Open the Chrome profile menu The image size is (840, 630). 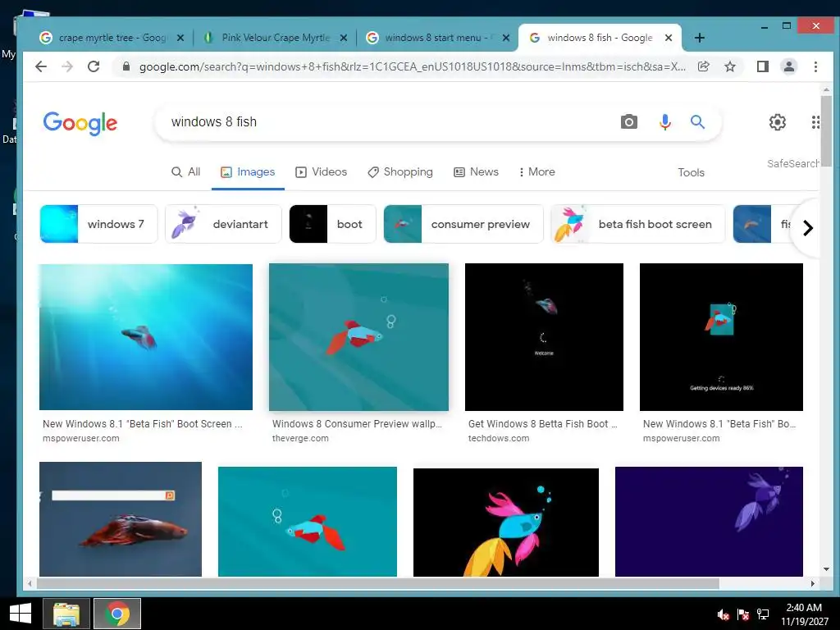click(788, 66)
